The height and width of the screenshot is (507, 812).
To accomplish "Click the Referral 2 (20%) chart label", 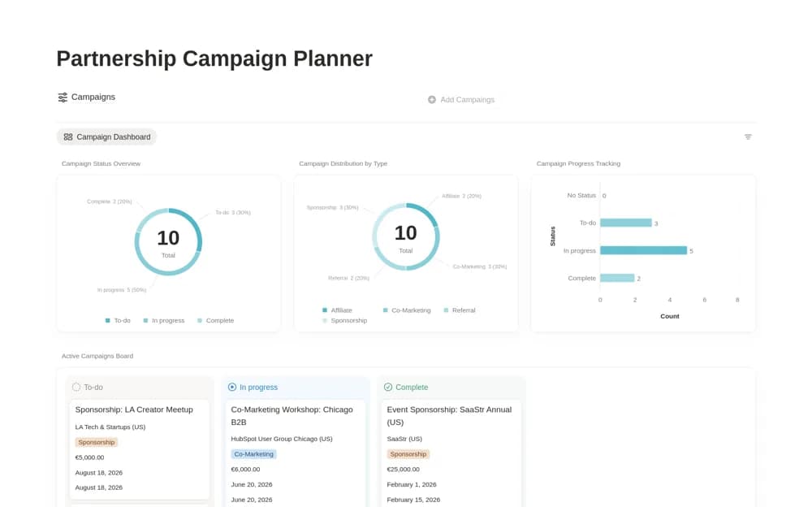I will pyautogui.click(x=348, y=278).
